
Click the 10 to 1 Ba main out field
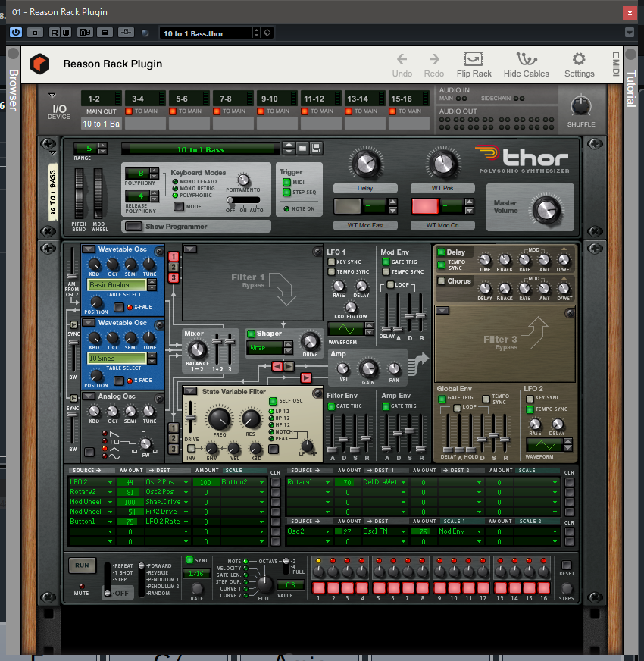pos(102,124)
